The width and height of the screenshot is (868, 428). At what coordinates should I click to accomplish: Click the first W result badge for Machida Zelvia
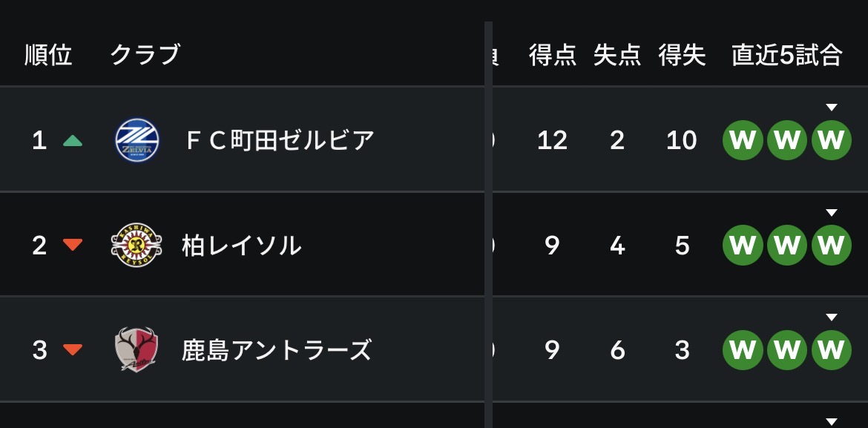pyautogui.click(x=743, y=140)
